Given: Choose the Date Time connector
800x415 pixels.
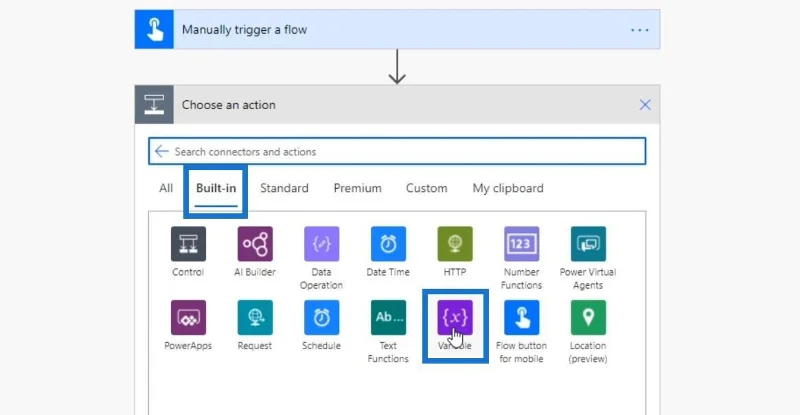Looking at the screenshot, I should (388, 244).
